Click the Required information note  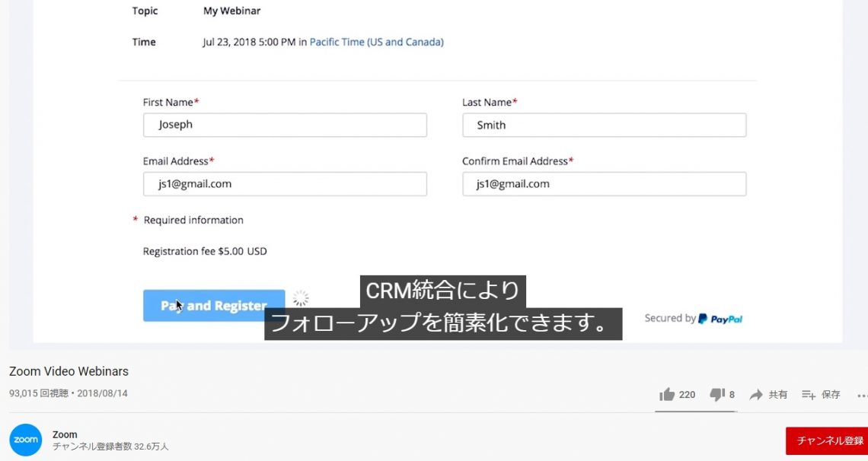[x=193, y=220]
